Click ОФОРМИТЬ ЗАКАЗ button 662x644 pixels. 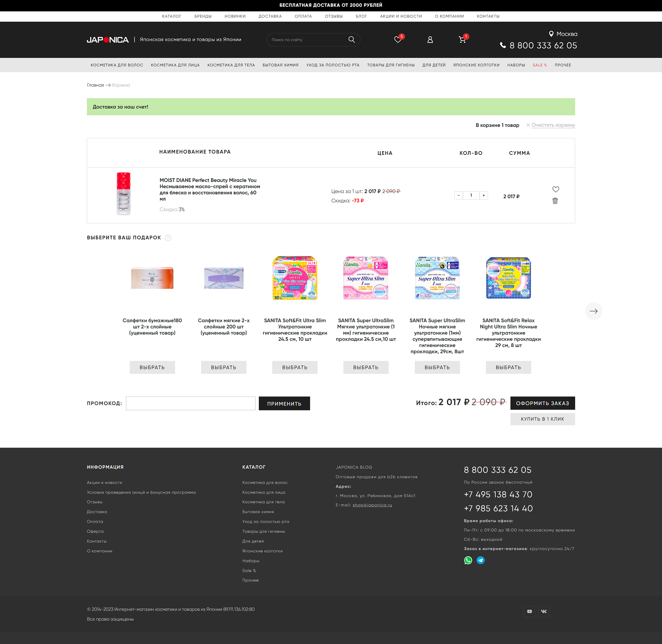[x=543, y=403]
